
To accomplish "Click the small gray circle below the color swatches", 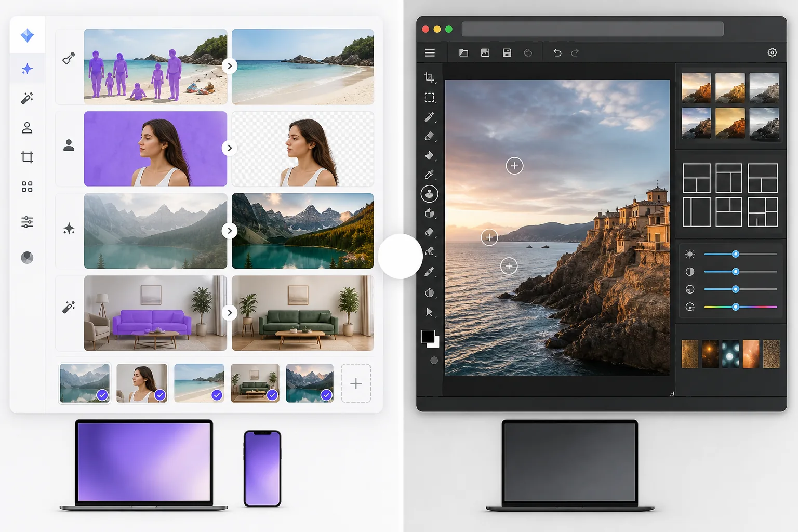I will [434, 360].
